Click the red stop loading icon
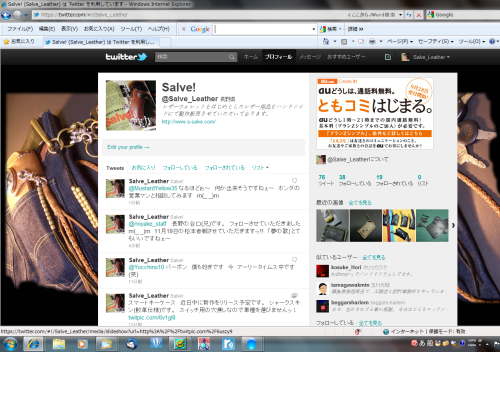Viewport: 500px width, 400px height. click(x=419, y=15)
